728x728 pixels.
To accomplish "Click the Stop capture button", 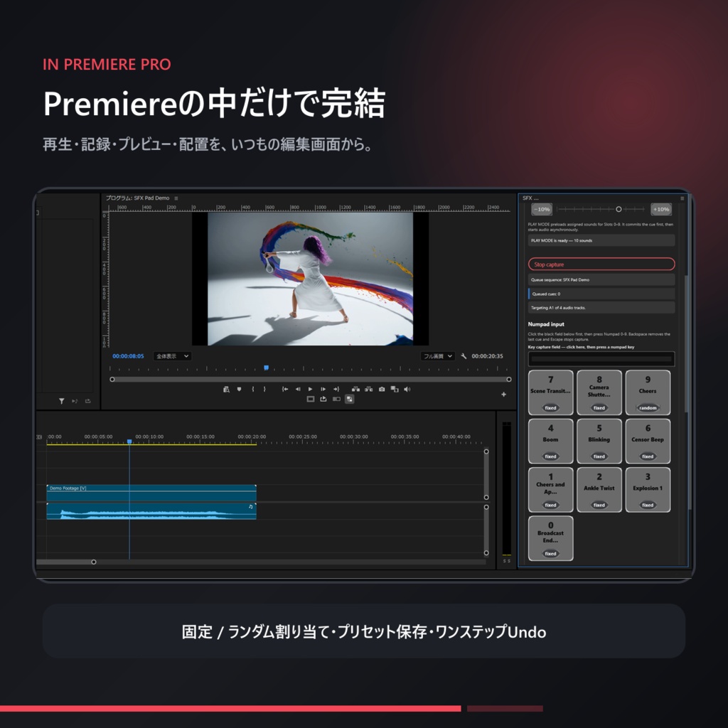I will tap(601, 264).
